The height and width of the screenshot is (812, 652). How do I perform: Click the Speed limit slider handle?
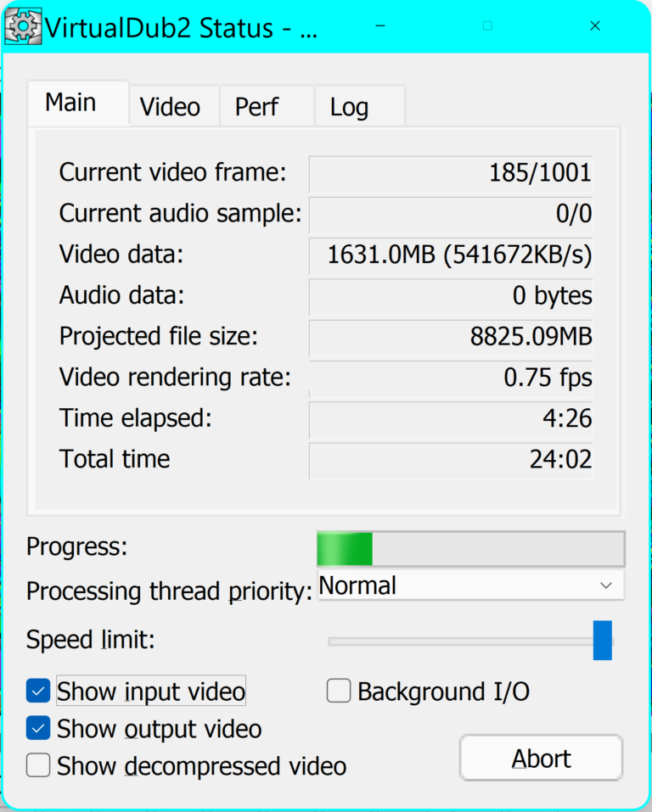click(602, 640)
